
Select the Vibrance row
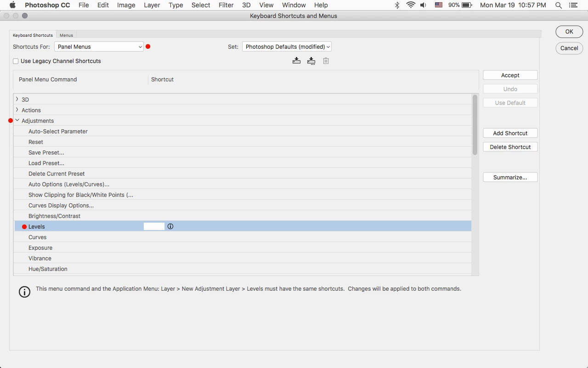(243, 258)
